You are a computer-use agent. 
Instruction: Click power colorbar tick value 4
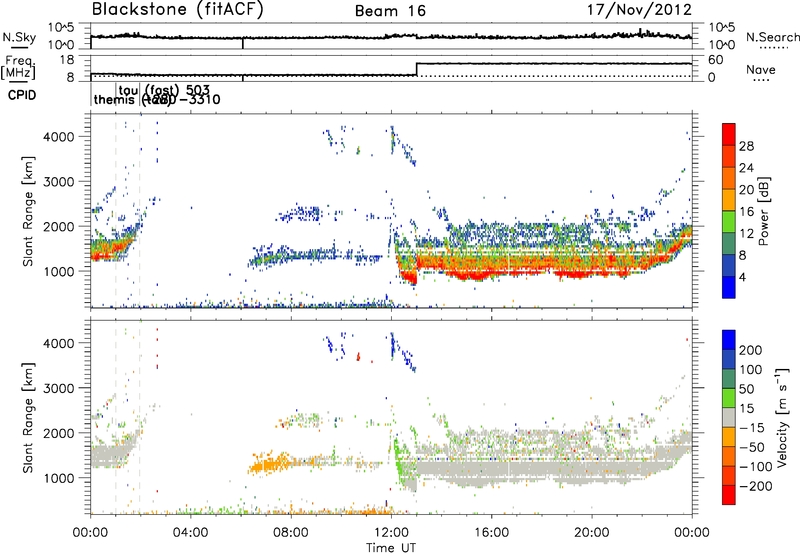pos(743,277)
